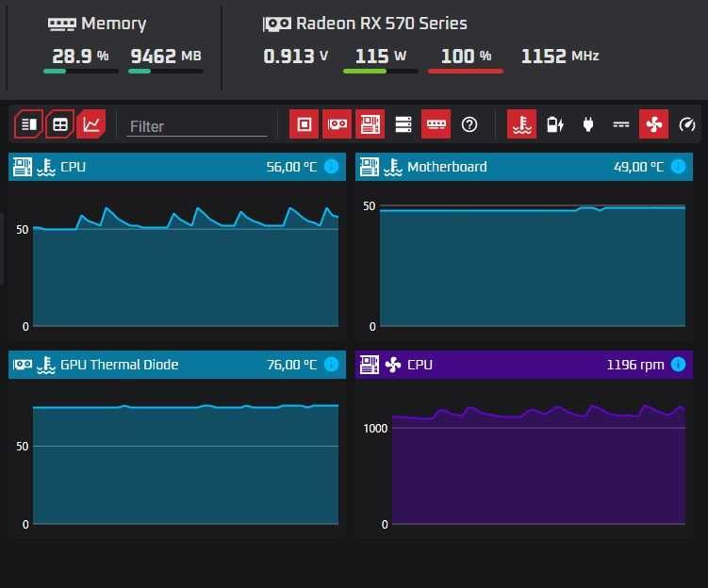The height and width of the screenshot is (588, 708).
Task: Click the 49,00 °C Motherboard reading
Action: pyautogui.click(x=638, y=167)
